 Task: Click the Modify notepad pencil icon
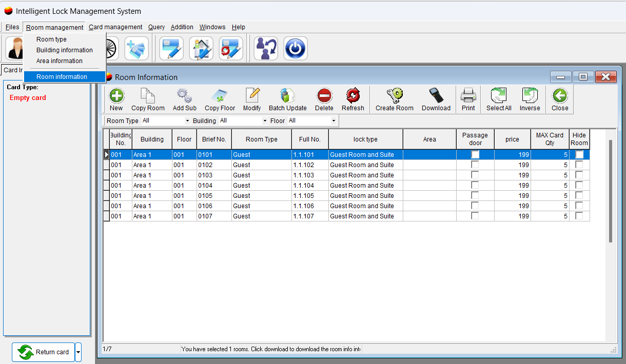pos(252,95)
